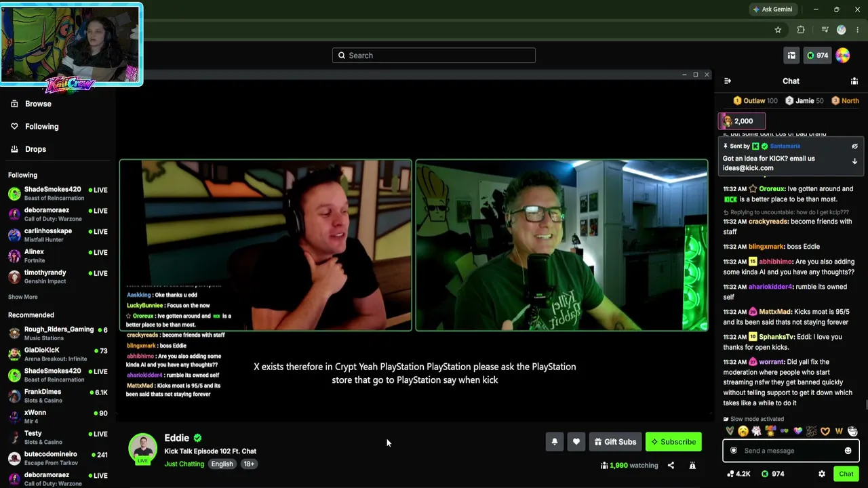This screenshot has height=488, width=868.
Task: Select the 18+ tag under stream title
Action: (x=249, y=464)
